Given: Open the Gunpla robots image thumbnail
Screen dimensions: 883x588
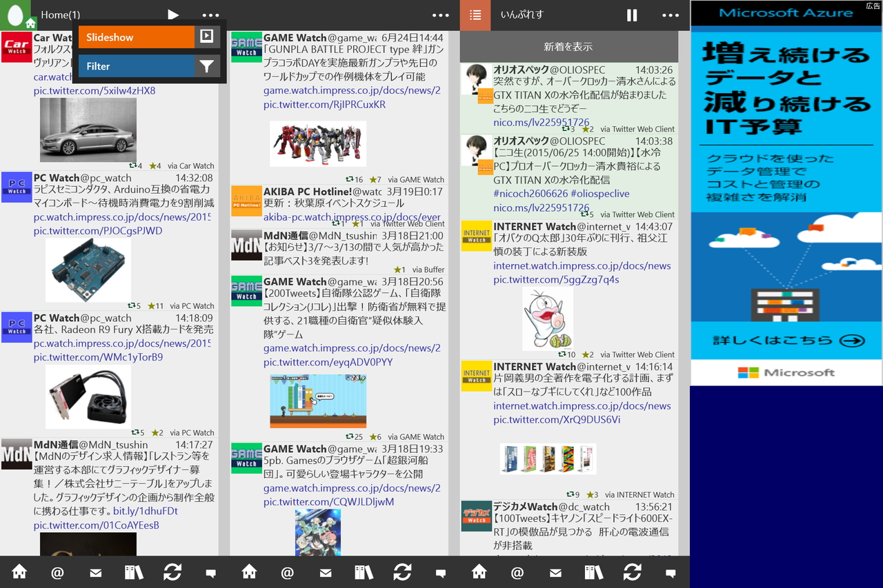Looking at the screenshot, I should point(318,144).
